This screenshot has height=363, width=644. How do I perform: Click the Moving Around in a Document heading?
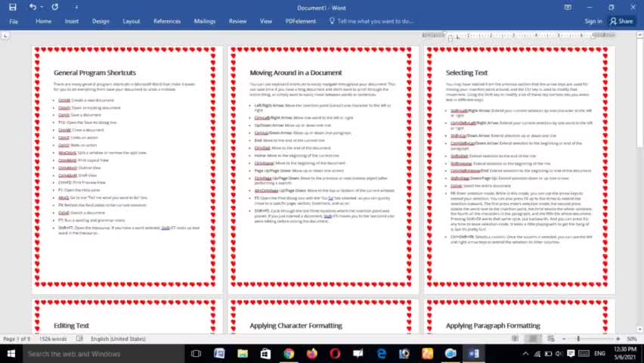[x=296, y=73]
